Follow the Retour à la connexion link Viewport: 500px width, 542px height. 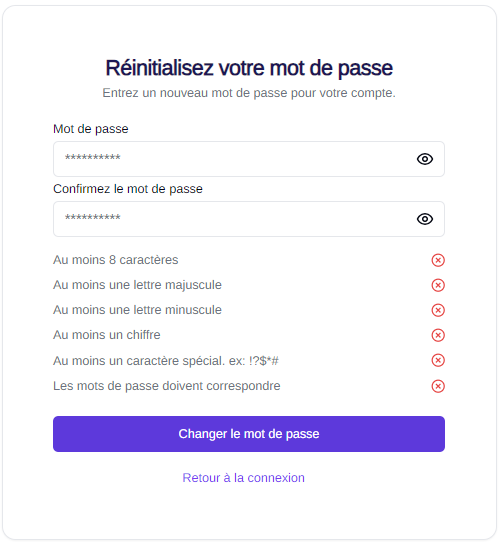[243, 478]
